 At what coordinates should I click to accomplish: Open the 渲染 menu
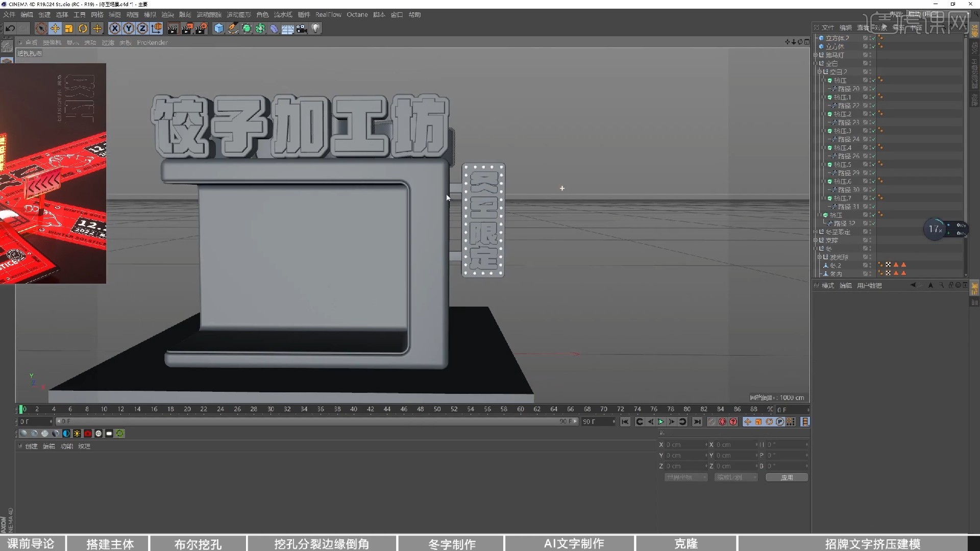pos(167,15)
